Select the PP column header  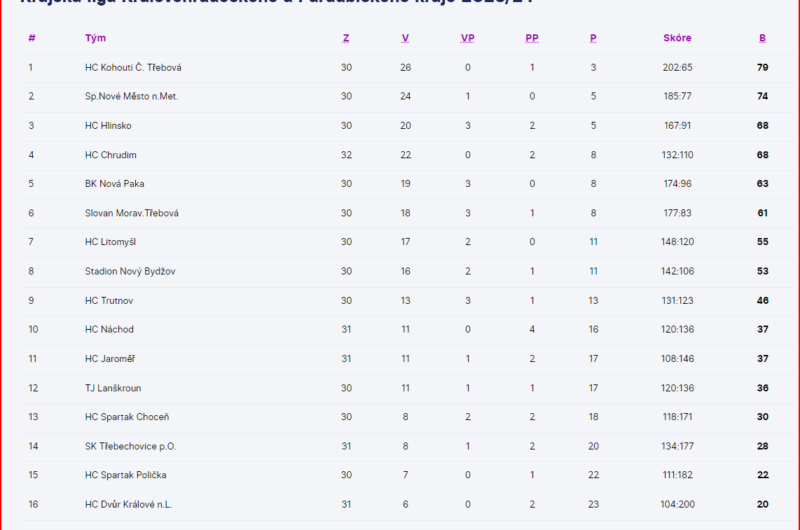[531, 38]
